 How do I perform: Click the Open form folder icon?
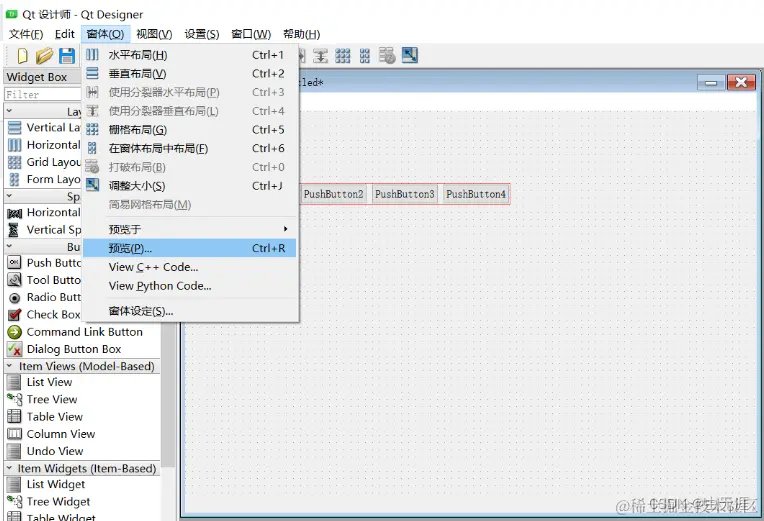[44, 56]
